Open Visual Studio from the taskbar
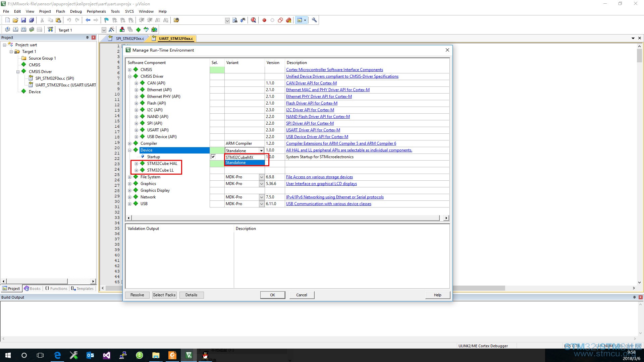The height and width of the screenshot is (362, 644). pyautogui.click(x=106, y=355)
